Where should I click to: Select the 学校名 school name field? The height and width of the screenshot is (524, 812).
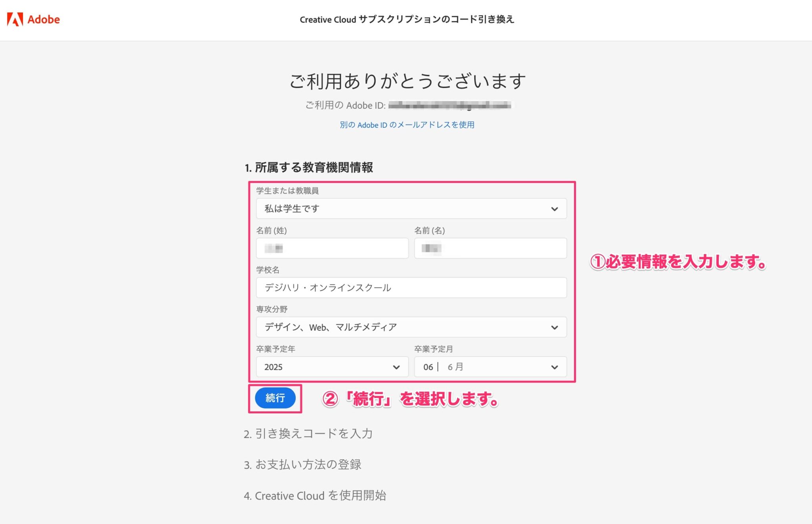(411, 288)
